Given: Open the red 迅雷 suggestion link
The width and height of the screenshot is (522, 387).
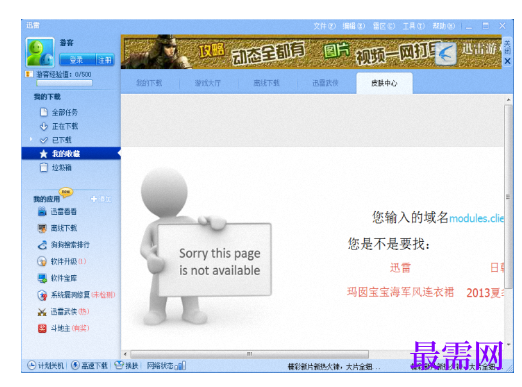Looking at the screenshot, I should click(x=400, y=268).
